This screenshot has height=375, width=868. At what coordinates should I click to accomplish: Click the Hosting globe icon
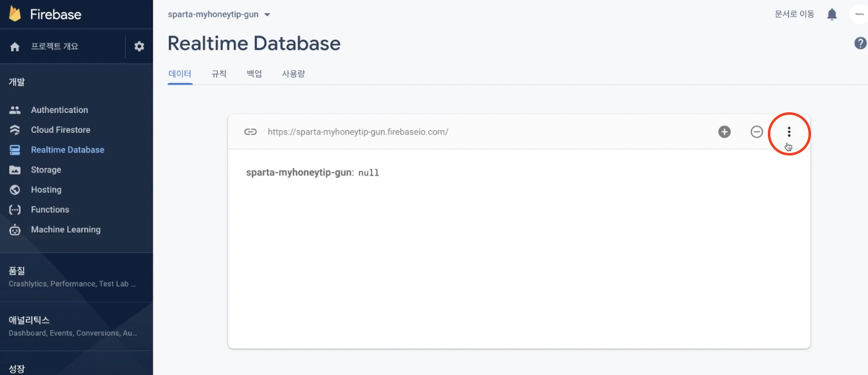pyautogui.click(x=15, y=189)
